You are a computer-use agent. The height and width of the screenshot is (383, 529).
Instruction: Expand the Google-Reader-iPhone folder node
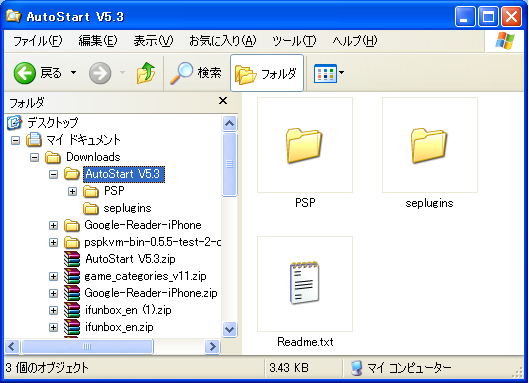[53, 225]
